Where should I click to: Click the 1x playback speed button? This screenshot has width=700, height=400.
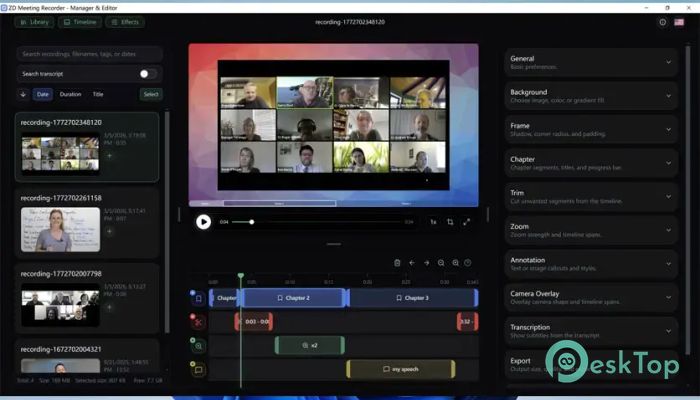tap(433, 222)
